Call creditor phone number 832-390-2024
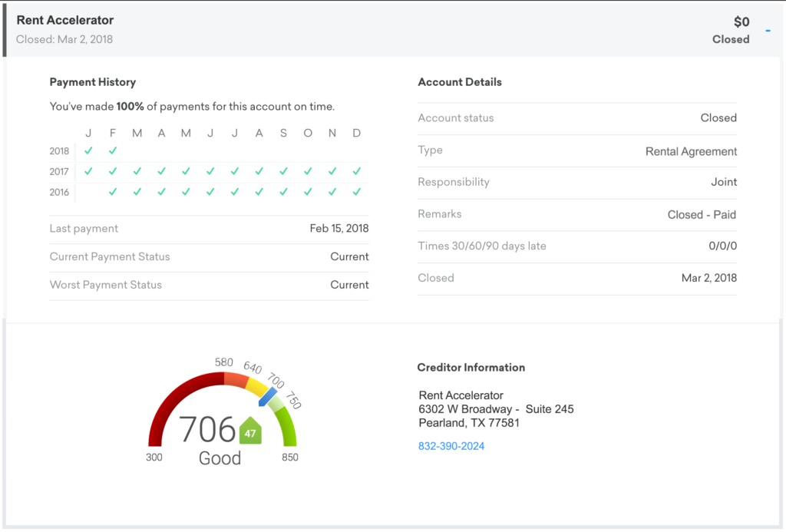 (451, 446)
